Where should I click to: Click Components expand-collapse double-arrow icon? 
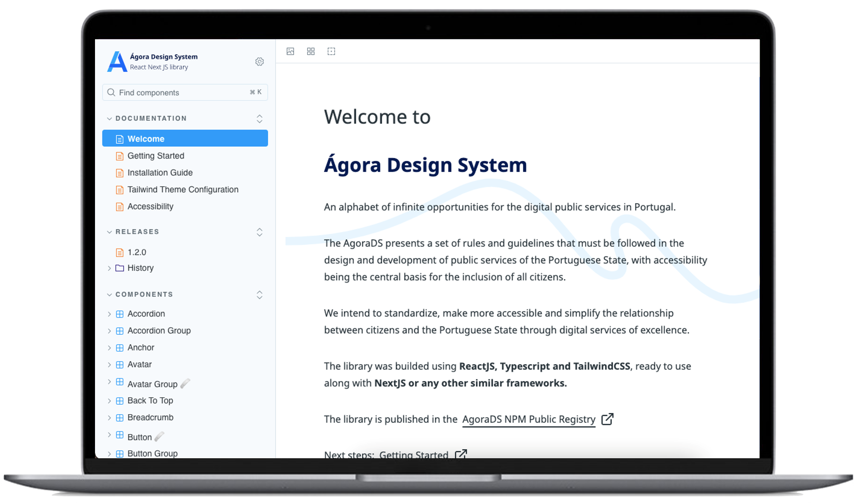tap(260, 295)
